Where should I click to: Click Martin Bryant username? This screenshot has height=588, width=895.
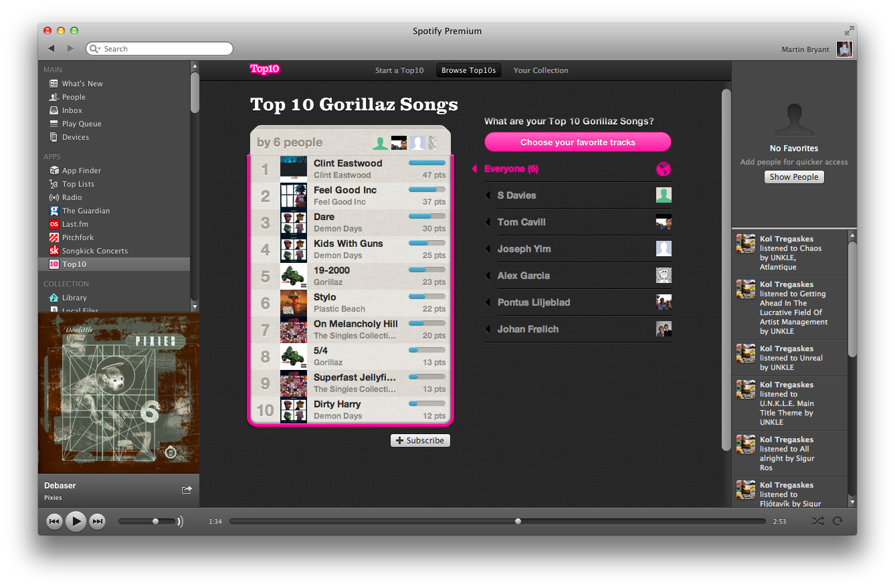(x=805, y=50)
